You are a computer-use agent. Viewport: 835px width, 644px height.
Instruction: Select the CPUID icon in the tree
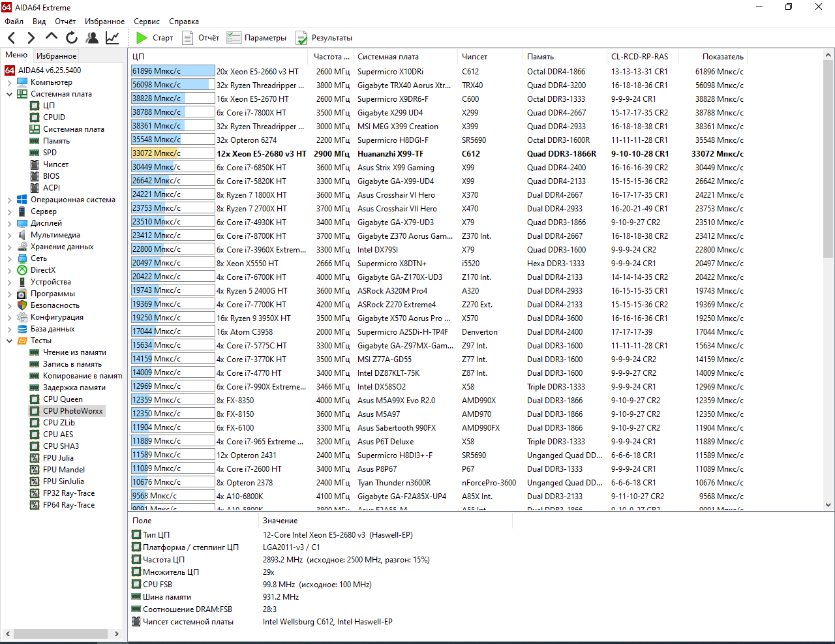(35, 117)
